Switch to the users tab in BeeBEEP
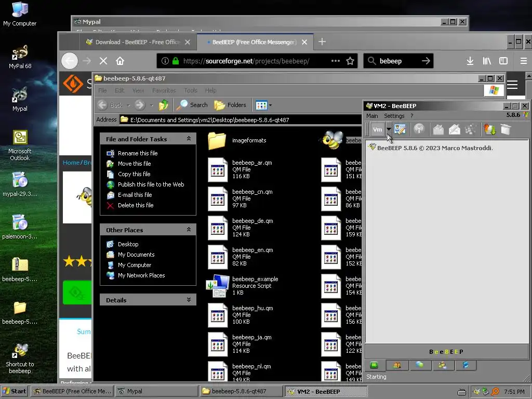Viewport: 532px width, 399px height. (x=397, y=365)
